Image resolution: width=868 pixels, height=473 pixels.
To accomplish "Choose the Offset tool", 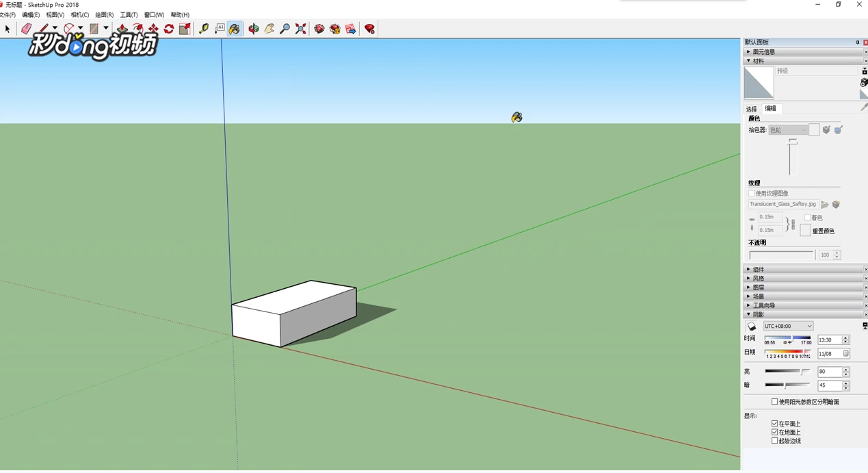I will click(137, 29).
